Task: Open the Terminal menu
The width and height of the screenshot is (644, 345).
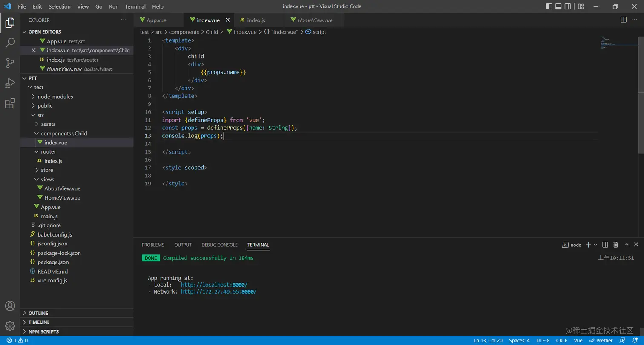Action: 135,6
